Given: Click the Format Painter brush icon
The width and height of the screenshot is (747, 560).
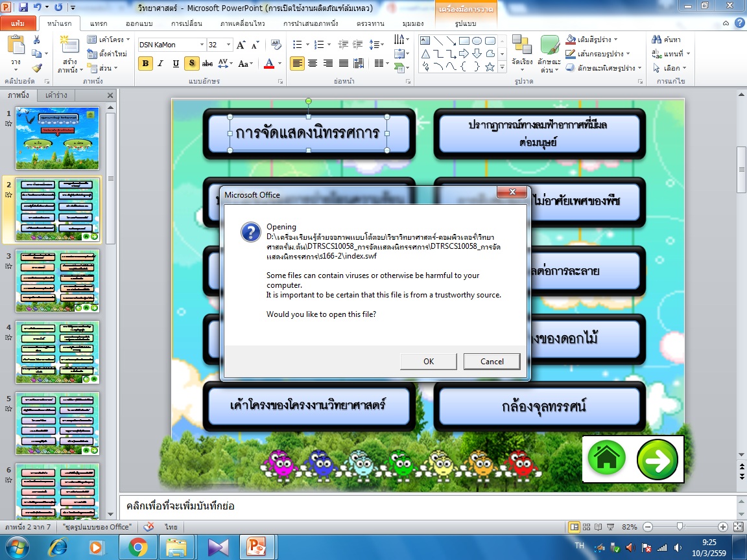Looking at the screenshot, I should click(x=37, y=68).
